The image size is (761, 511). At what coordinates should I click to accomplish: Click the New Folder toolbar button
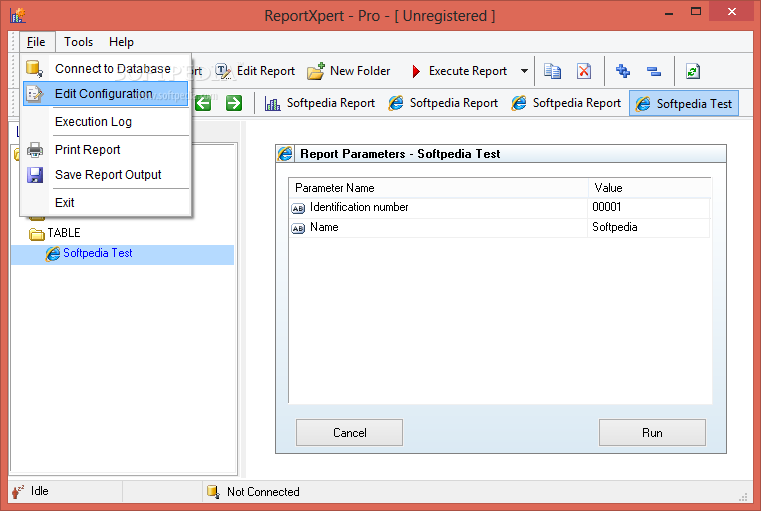tap(349, 71)
